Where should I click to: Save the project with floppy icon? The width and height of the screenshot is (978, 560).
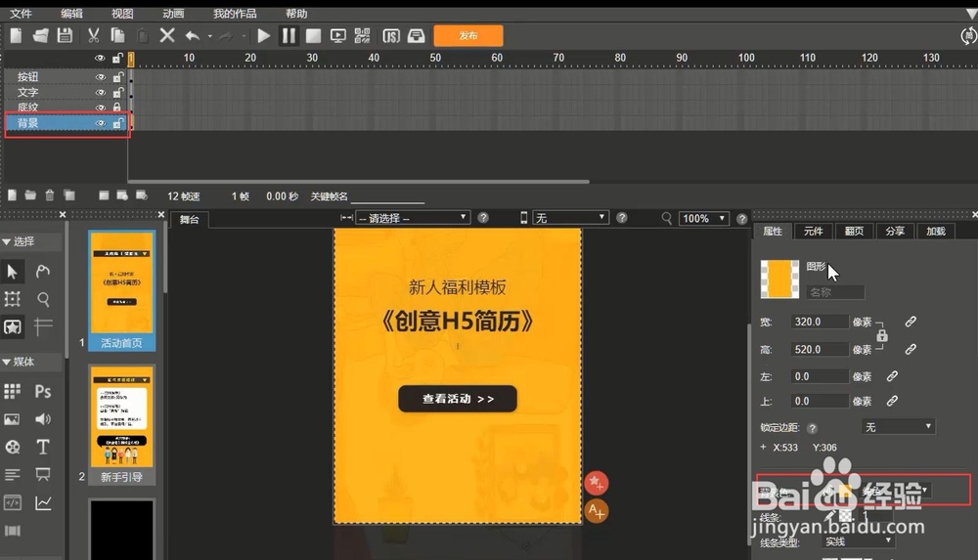point(65,35)
